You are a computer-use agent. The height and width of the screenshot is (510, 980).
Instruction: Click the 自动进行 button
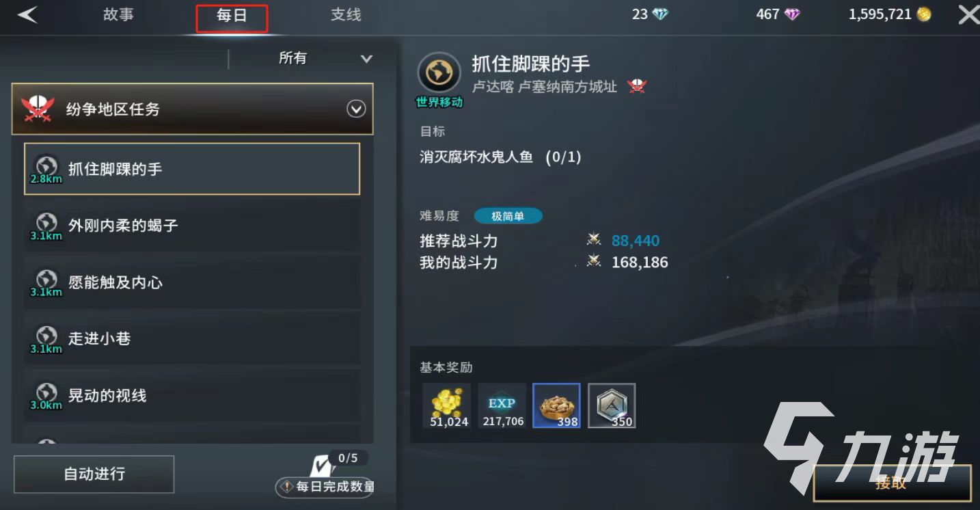94,474
